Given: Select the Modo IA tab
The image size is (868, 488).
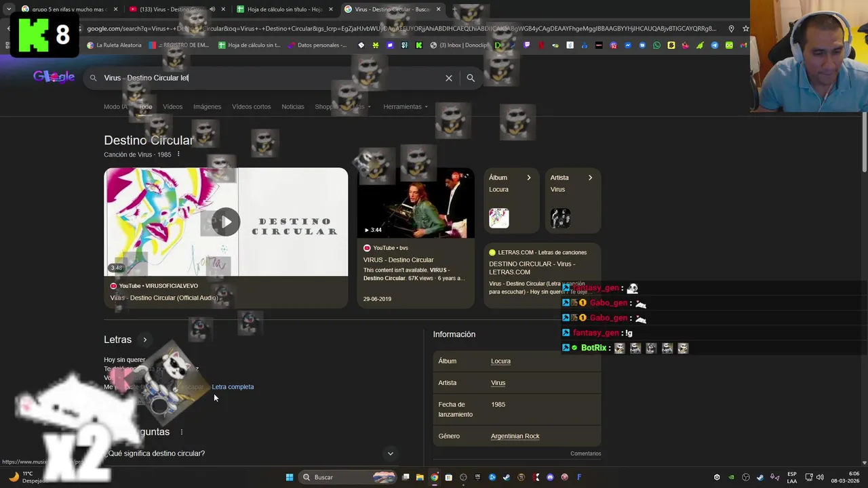Looking at the screenshot, I should pyautogui.click(x=115, y=106).
